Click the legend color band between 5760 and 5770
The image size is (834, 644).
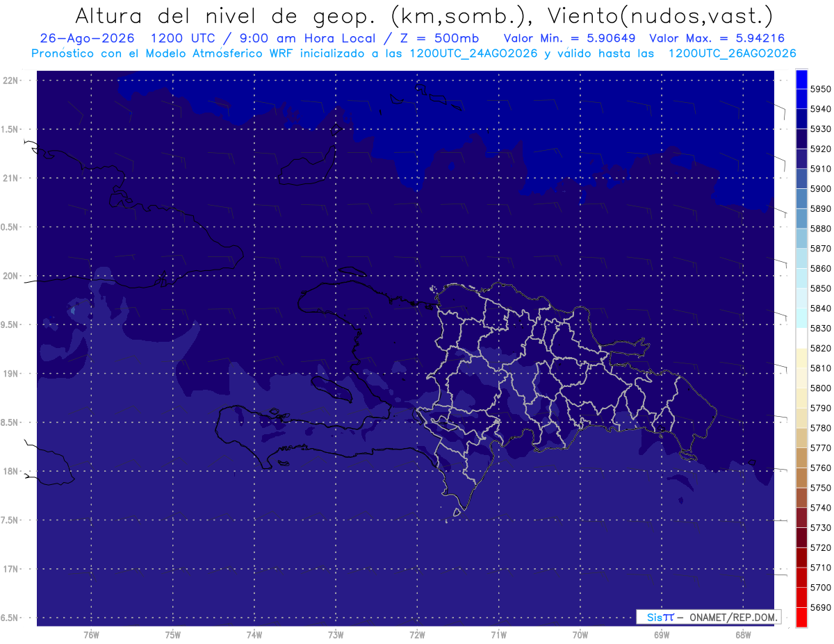click(x=801, y=458)
